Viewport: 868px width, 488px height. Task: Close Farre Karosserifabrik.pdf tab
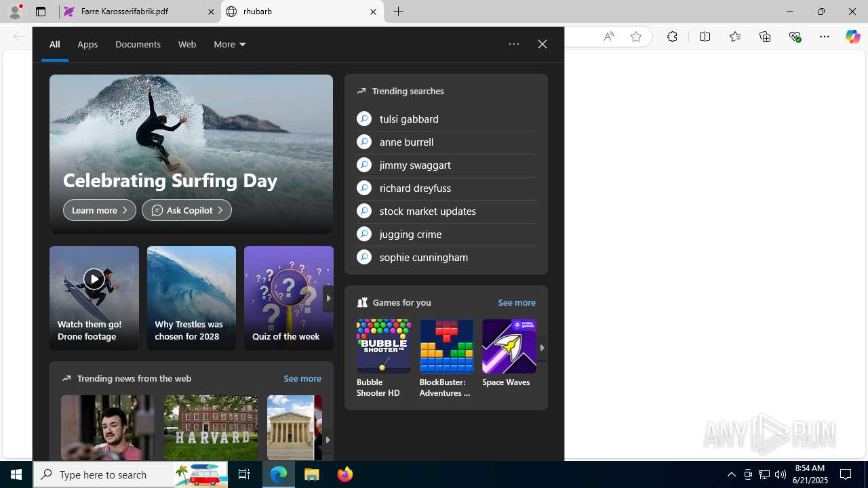tap(211, 12)
